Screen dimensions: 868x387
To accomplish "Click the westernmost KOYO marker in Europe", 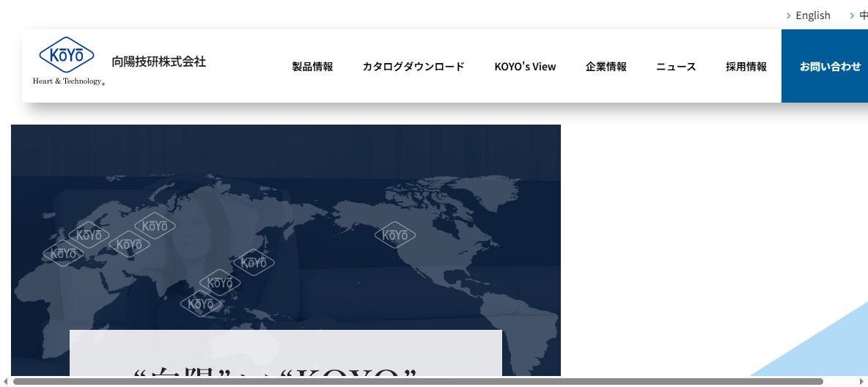I will point(64,254).
